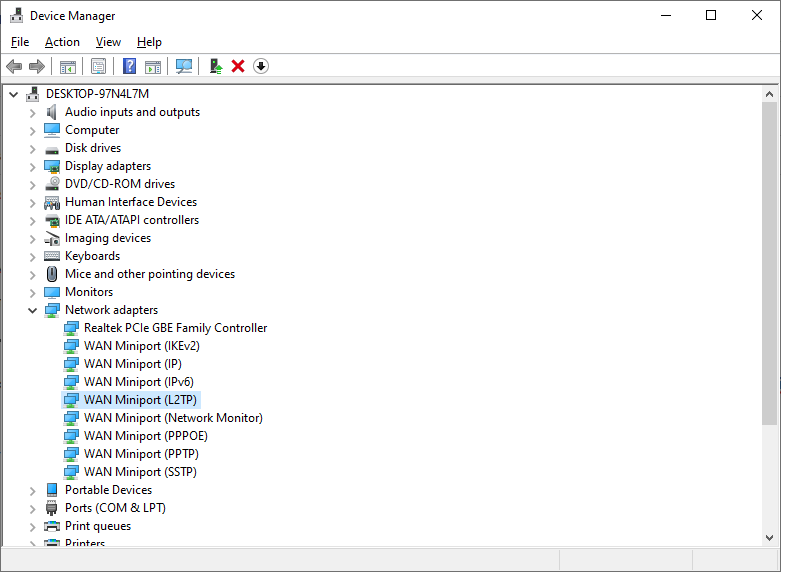Select WAN Miniport (Network Monitor) entry
This screenshot has height=575, width=785.
[x=173, y=418]
